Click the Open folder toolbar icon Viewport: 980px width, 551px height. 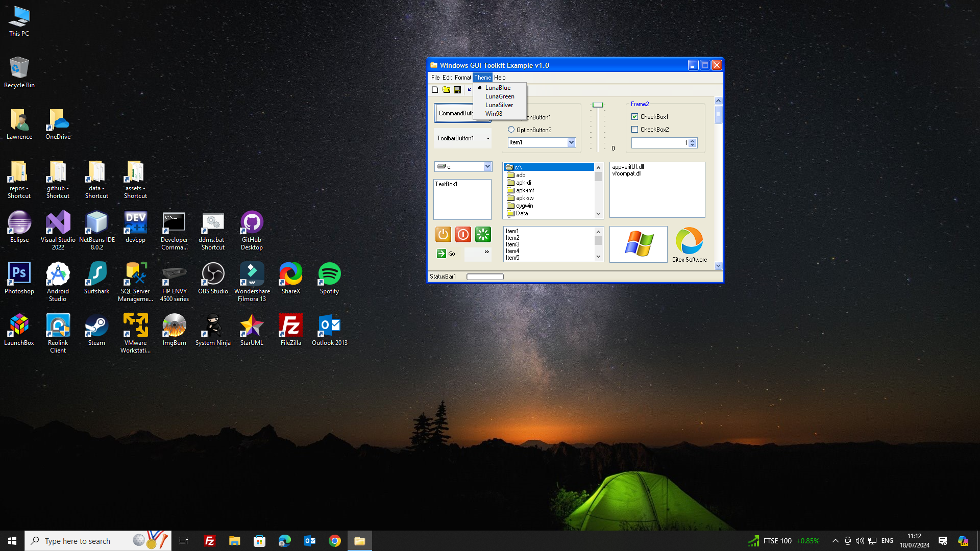pos(446,90)
